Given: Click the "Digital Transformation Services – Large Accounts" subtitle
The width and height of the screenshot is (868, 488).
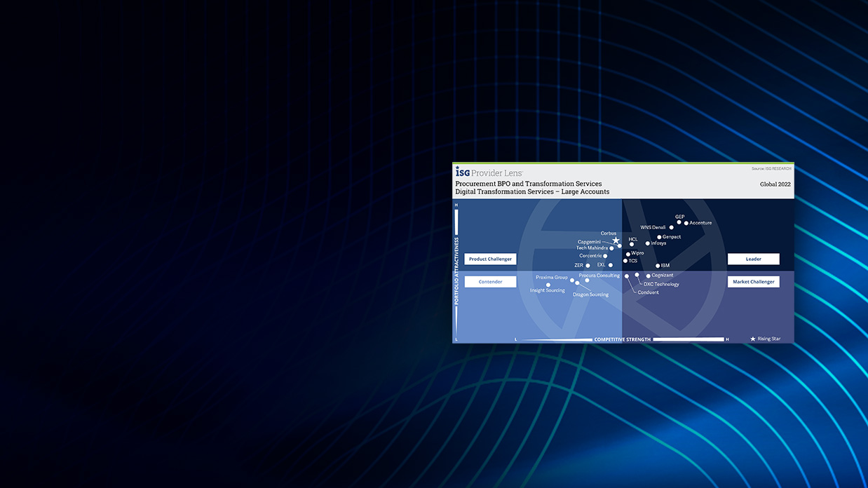Looking at the screenshot, I should click(x=532, y=191).
